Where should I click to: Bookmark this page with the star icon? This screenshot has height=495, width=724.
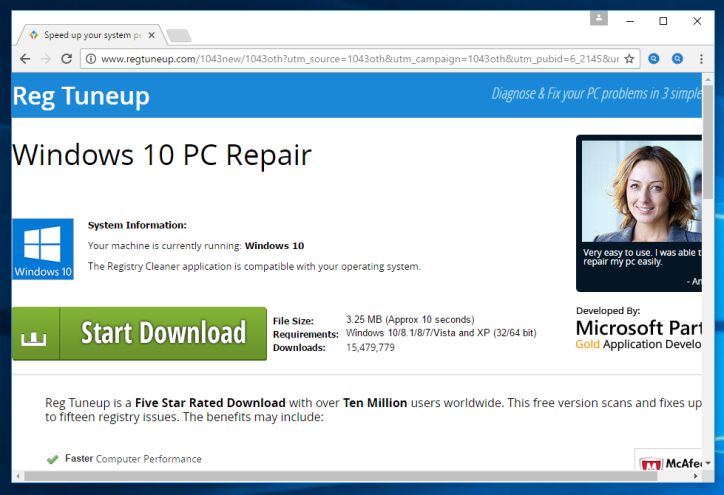tap(629, 59)
